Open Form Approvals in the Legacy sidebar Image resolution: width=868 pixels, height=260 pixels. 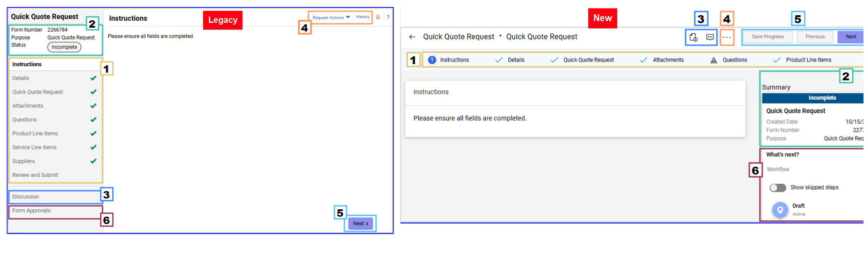point(55,211)
